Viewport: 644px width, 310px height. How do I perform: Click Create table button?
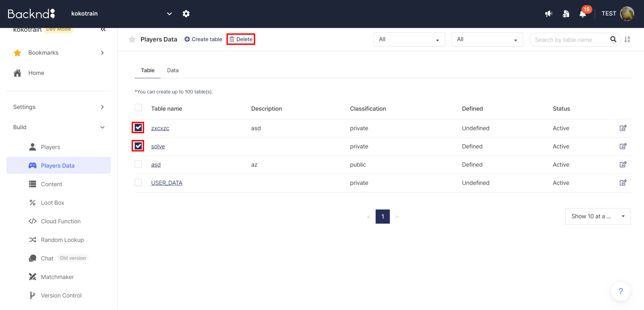pos(203,39)
